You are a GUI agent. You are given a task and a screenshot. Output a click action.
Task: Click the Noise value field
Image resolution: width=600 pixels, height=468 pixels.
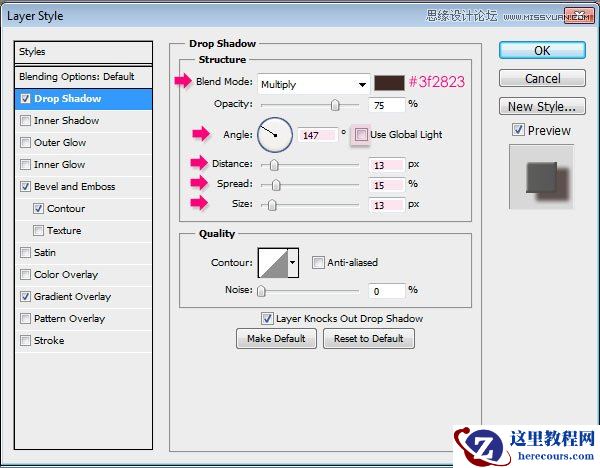386,291
